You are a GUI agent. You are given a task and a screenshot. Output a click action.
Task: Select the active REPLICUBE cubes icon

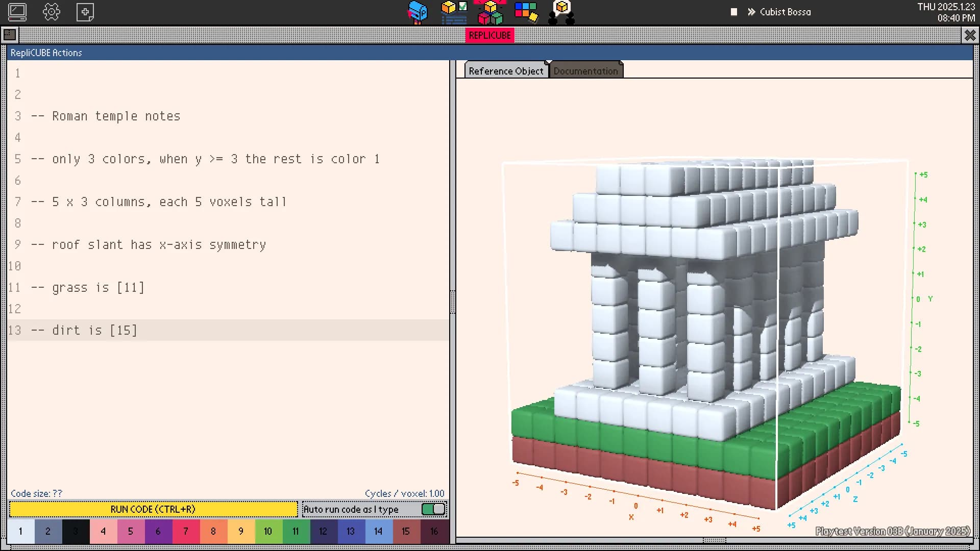point(490,12)
